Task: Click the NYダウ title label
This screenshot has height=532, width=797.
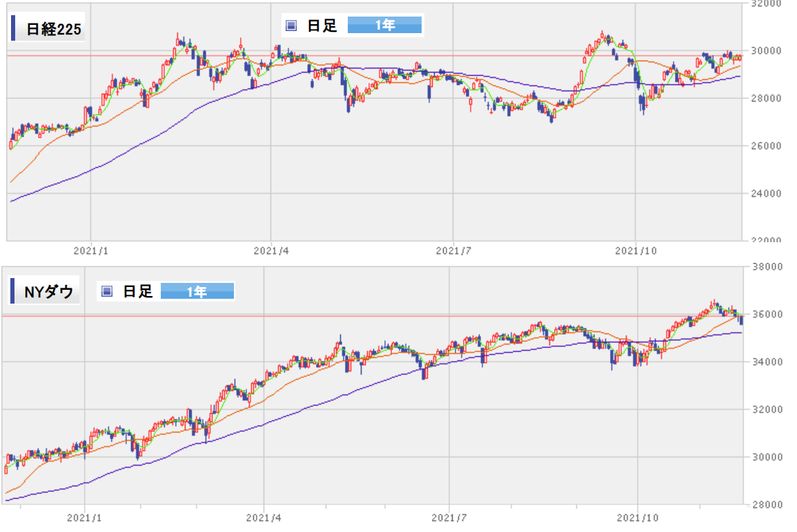Action: [49, 292]
